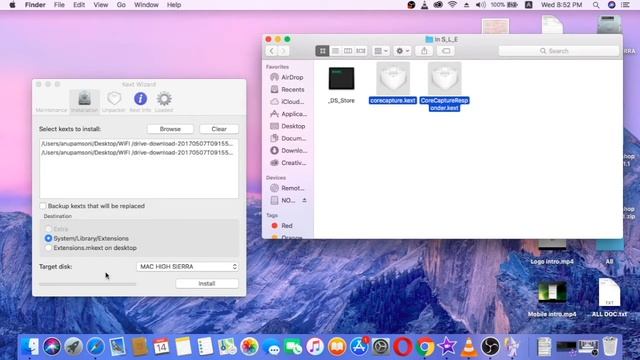Select the CoreCaptureResponder.kext file

[444, 87]
